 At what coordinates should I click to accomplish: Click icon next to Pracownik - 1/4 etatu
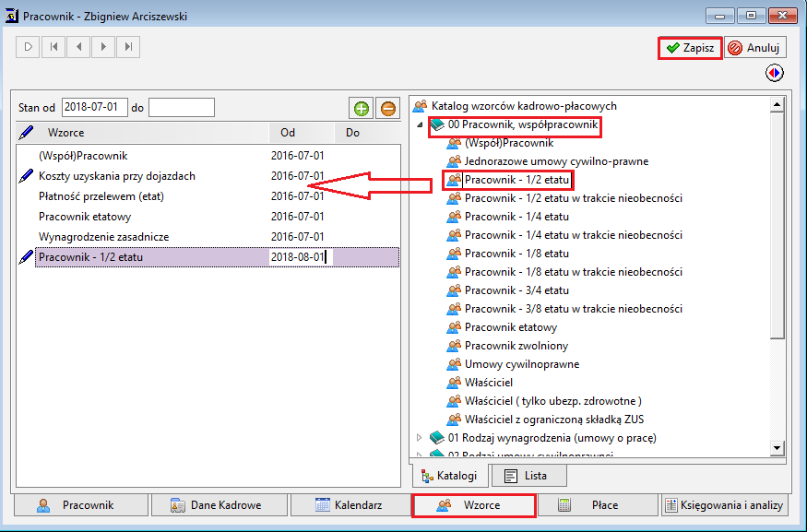click(454, 217)
